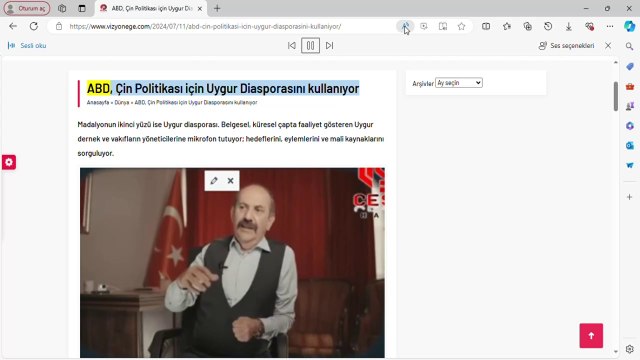Image resolution: width=640 pixels, height=360 pixels.
Task: Add a sidebar app with plus
Action: (x=629, y=197)
